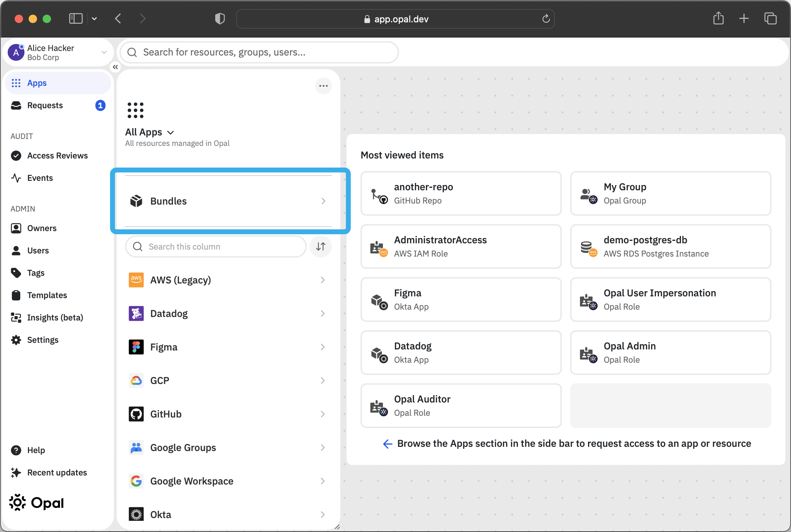Click the app.opal.dev address bar
The height and width of the screenshot is (532, 791).
click(395, 19)
